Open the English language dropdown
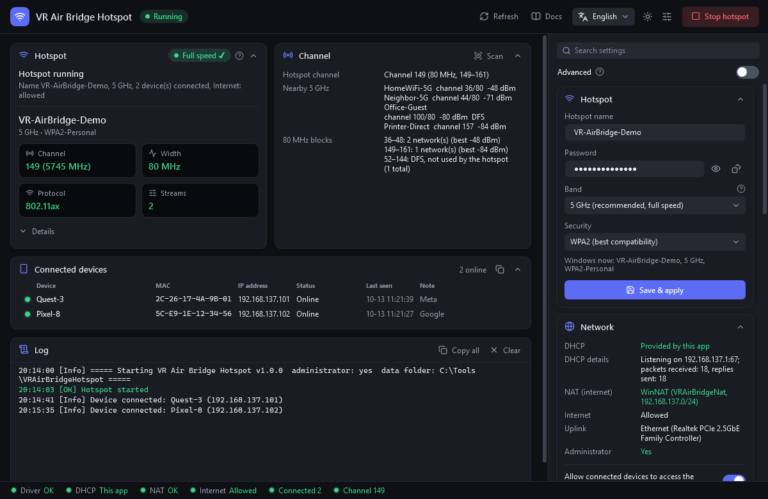Viewport: 768px width, 499px height. click(603, 17)
